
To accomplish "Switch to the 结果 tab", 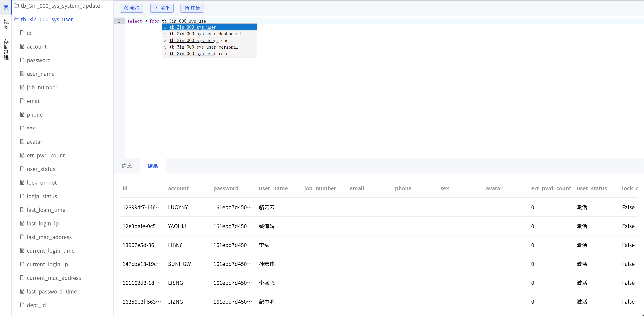I will click(x=153, y=166).
